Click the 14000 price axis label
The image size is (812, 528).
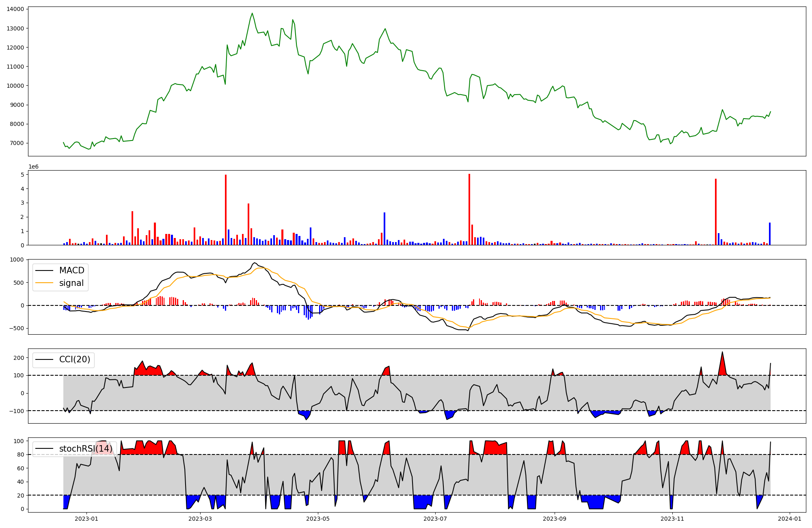point(15,9)
